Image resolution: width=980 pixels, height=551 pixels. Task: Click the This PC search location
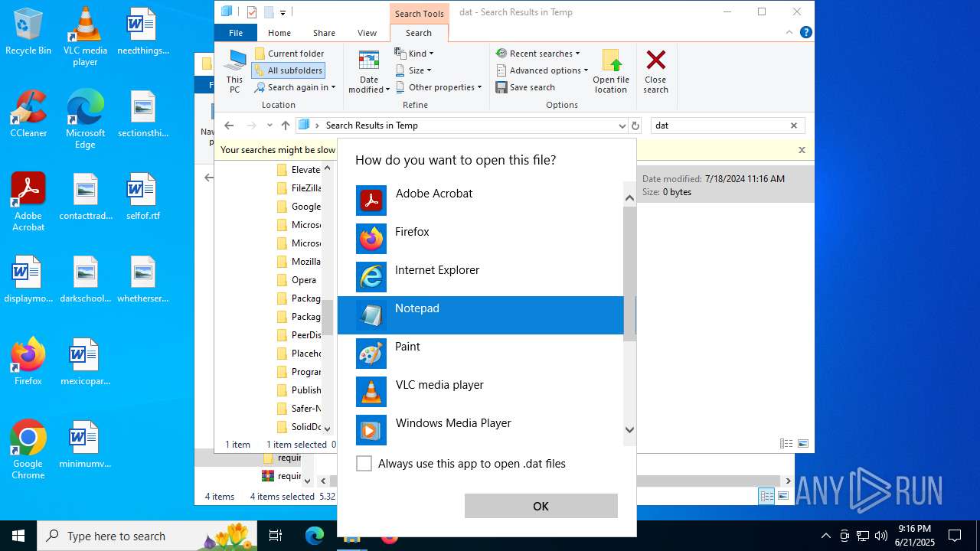(234, 71)
